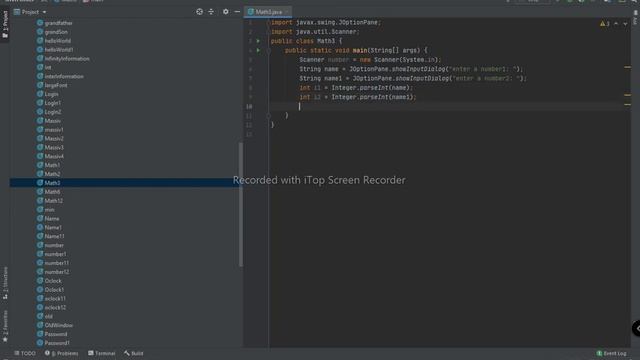Open the Event Log
The width and height of the screenshot is (640, 360).
coord(611,353)
